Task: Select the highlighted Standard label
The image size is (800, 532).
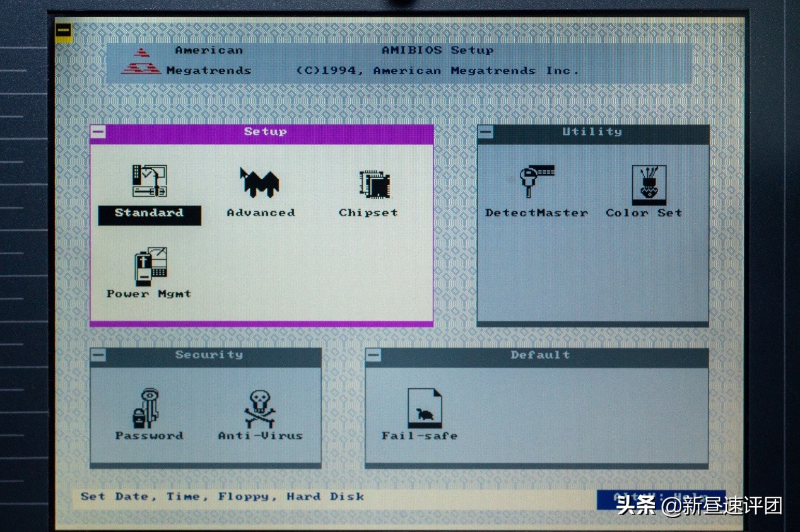Action: (150, 214)
